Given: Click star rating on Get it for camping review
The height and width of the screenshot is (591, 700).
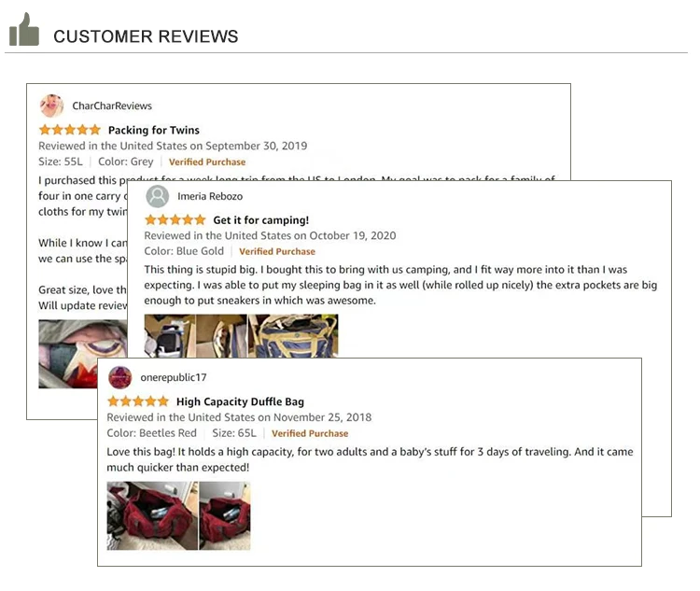Looking at the screenshot, I should tap(175, 220).
